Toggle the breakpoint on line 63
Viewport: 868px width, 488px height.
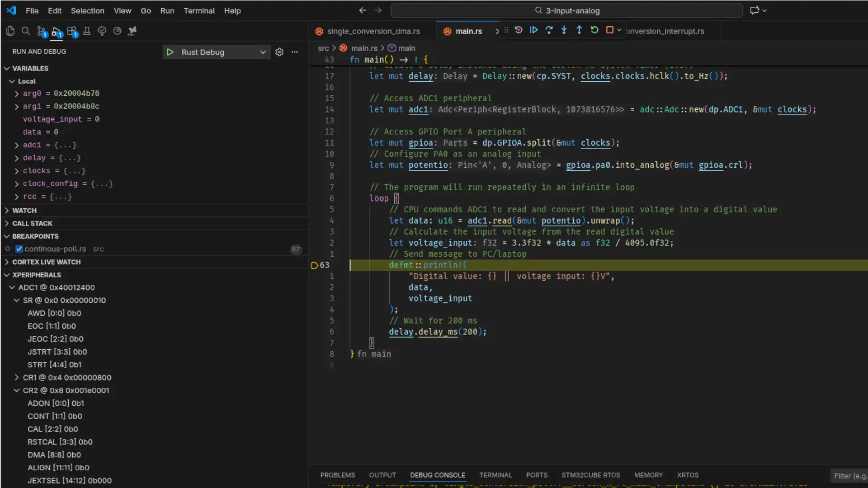[314, 265]
